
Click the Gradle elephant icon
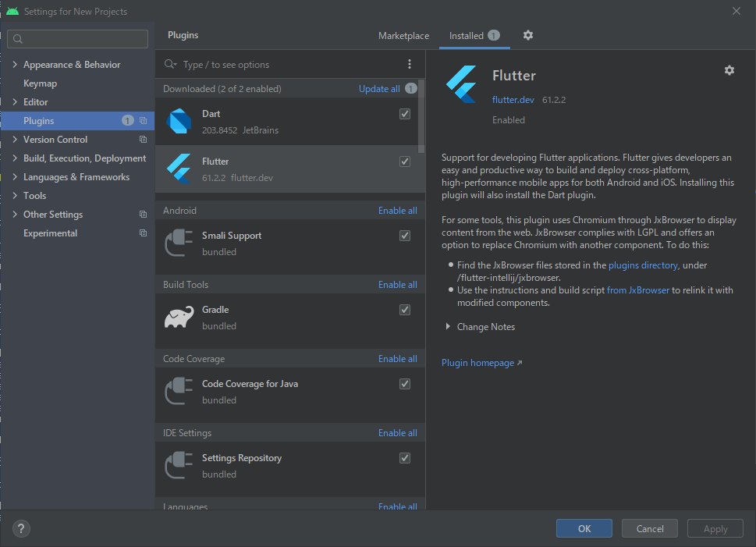point(179,317)
